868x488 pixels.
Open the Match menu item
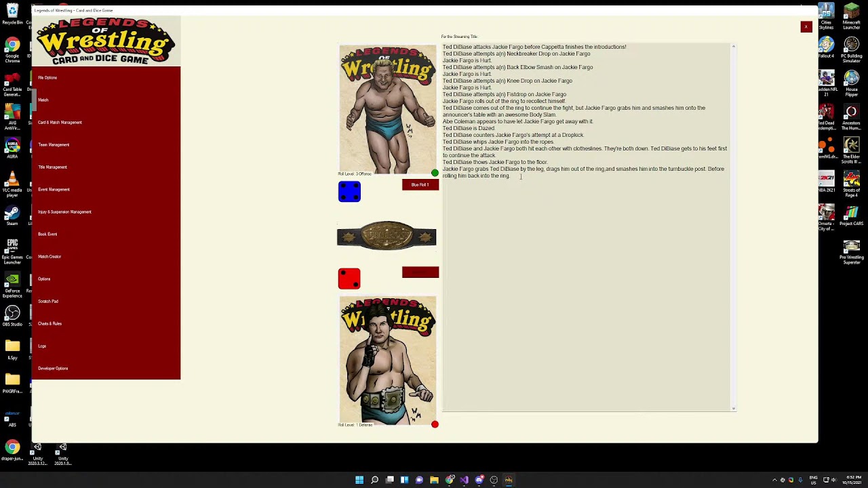[x=43, y=100]
